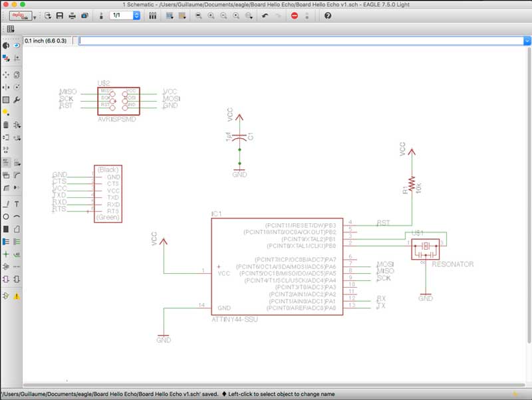Open the Use library icon
Viewport: 532px width, 400px height.
[x=153, y=15]
